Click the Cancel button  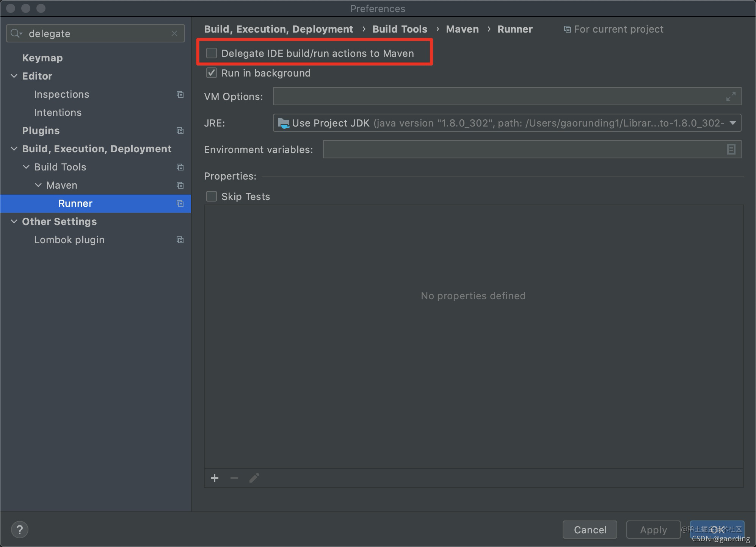590,530
